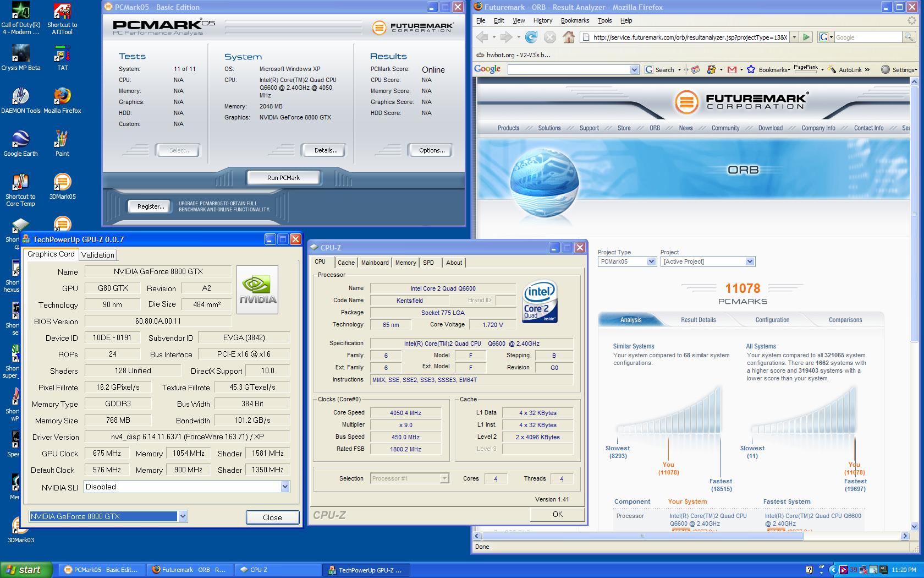The height and width of the screenshot is (578, 924).
Task: Go forward in Firefox
Action: point(507,37)
